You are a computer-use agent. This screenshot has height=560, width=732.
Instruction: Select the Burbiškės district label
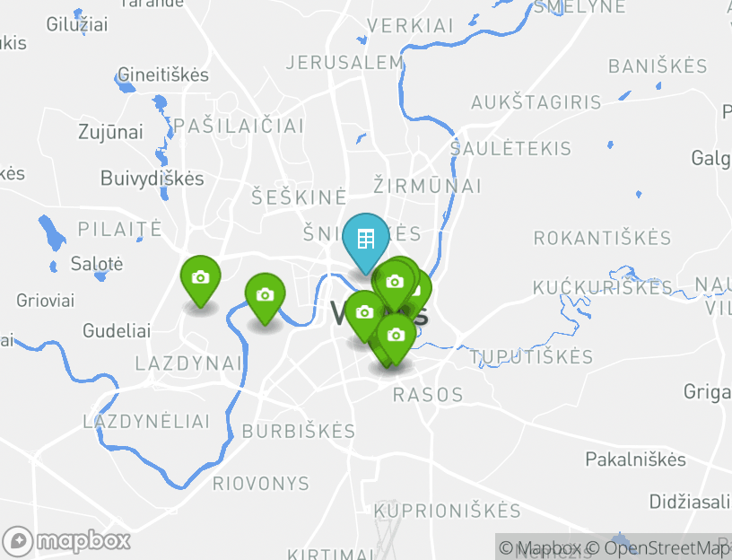click(299, 431)
